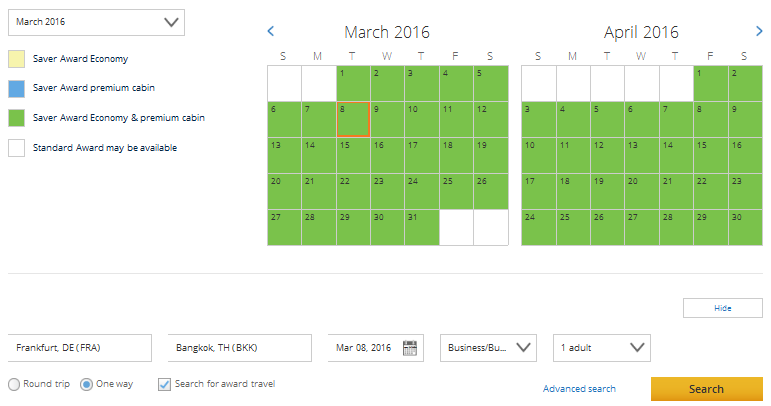This screenshot has width=771, height=406.
Task: Click the green Economy & premium cabin swatch
Action: [x=17, y=118]
